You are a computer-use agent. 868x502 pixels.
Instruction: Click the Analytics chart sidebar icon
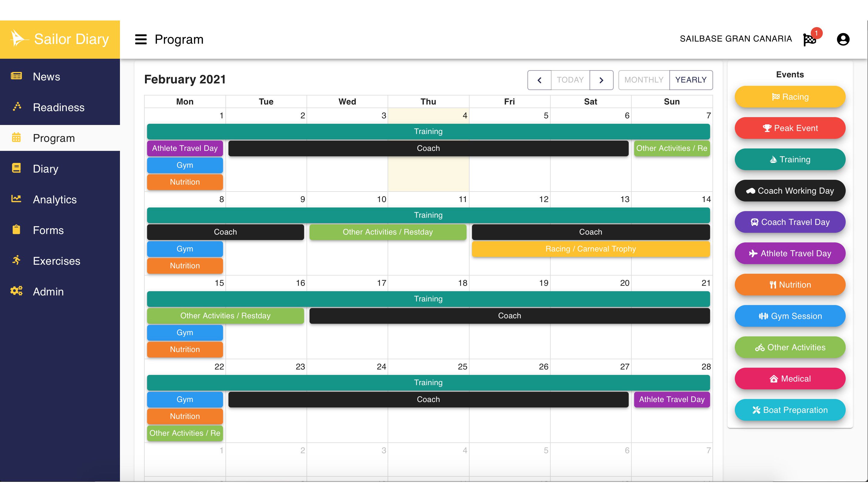click(x=16, y=198)
